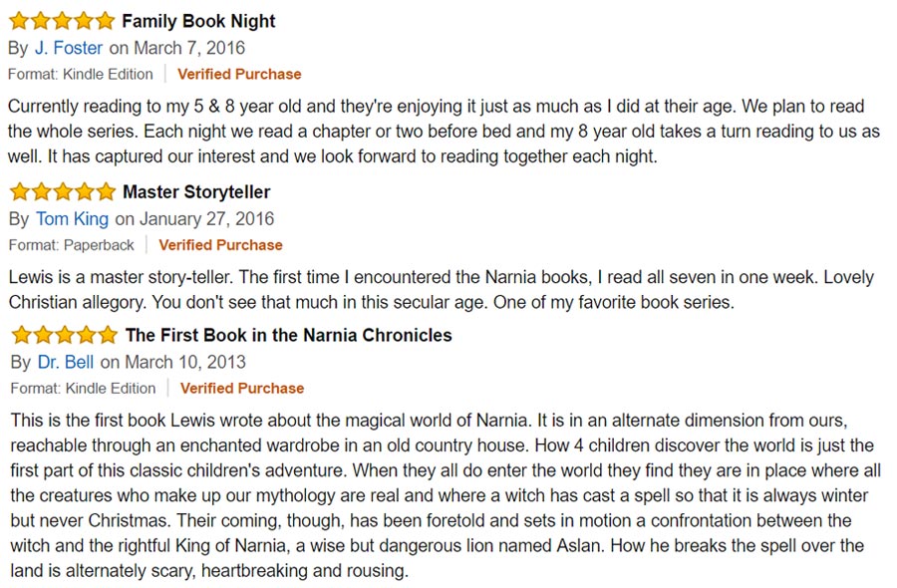The image size is (897, 588).
Task: Click Verified Purchase on Tom King's review
Action: click(221, 245)
